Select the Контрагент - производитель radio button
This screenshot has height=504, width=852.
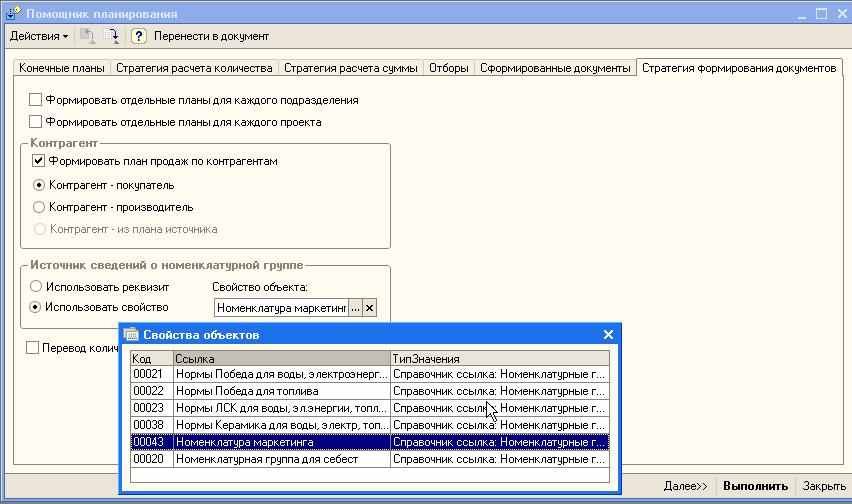pos(39,207)
